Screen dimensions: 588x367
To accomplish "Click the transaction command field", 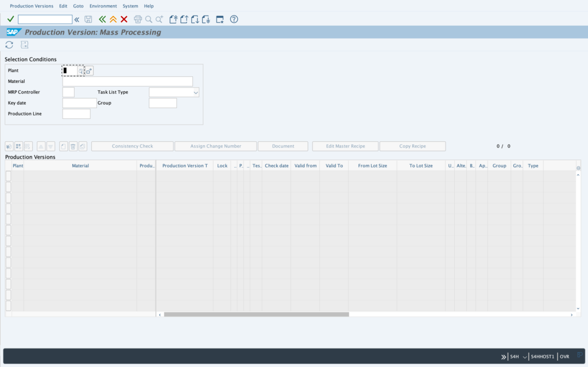I will [x=45, y=20].
